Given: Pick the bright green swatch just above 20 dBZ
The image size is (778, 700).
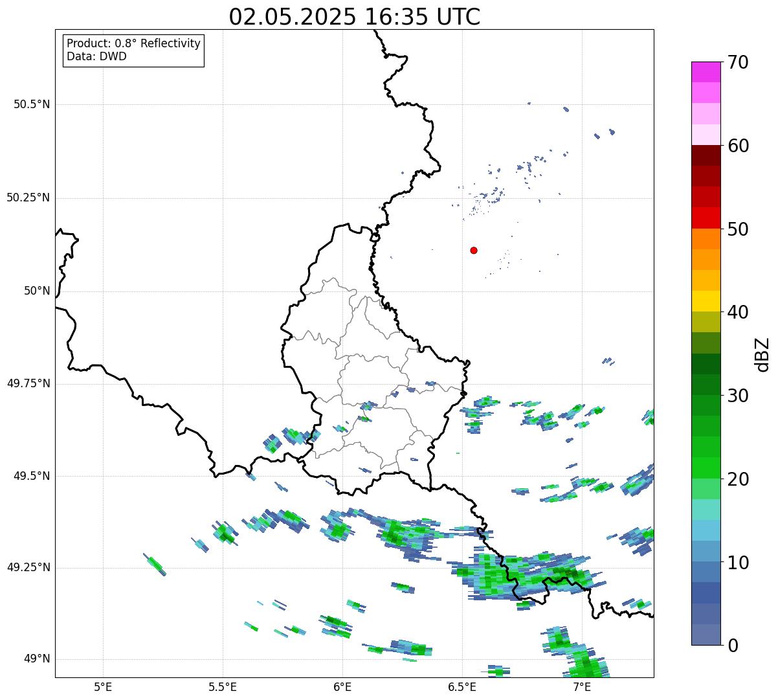Looking at the screenshot, I should 706,468.
